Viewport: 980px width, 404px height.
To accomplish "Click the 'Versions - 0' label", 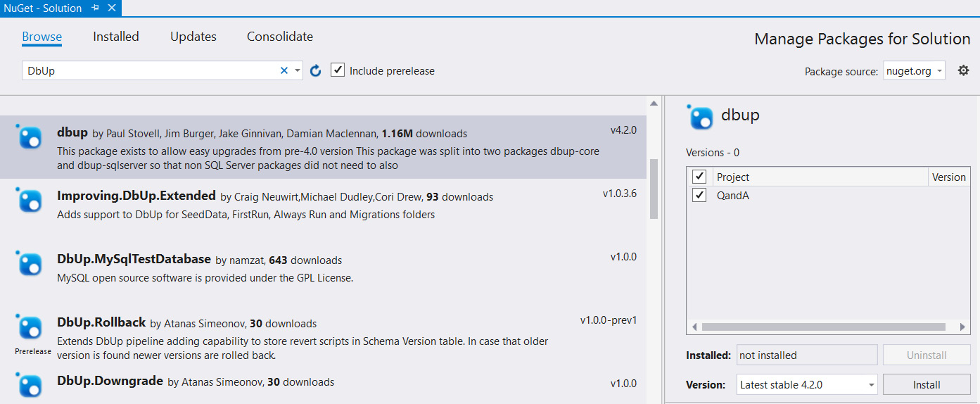I will (x=713, y=152).
